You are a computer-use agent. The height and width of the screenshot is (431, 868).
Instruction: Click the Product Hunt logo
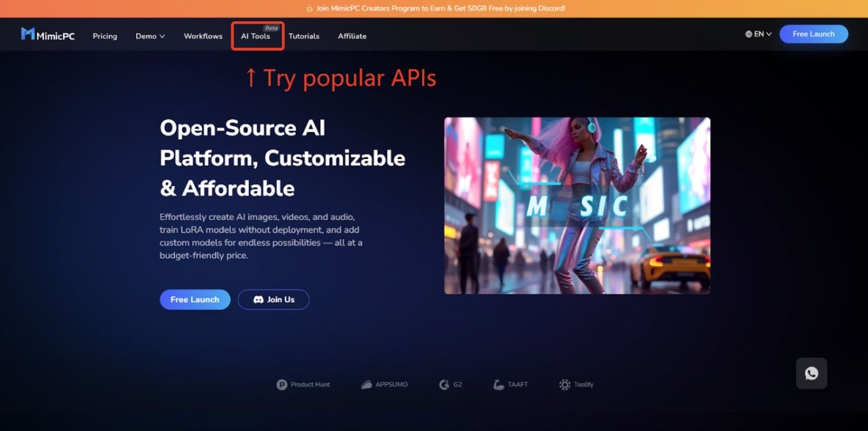pyautogui.click(x=303, y=385)
